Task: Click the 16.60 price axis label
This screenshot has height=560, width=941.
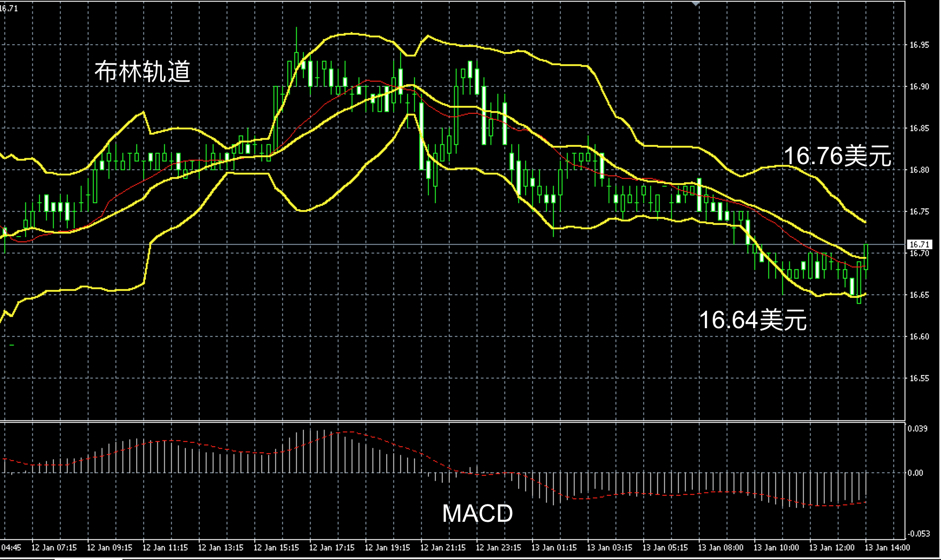Action: pos(919,337)
